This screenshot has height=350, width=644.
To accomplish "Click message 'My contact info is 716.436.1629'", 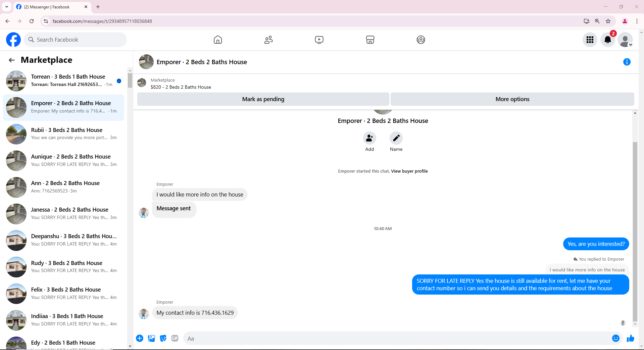I will click(x=195, y=313).
